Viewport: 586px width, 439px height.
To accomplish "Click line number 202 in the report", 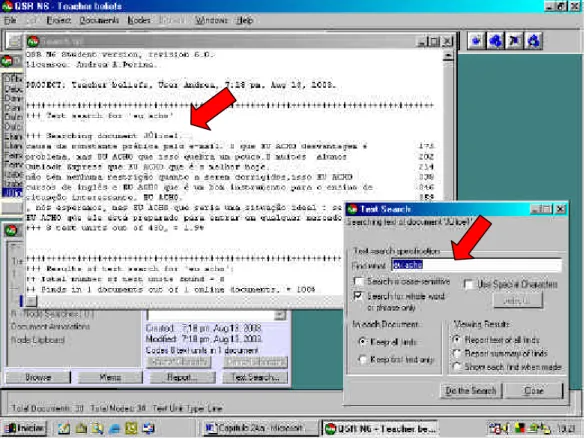I will [426, 157].
